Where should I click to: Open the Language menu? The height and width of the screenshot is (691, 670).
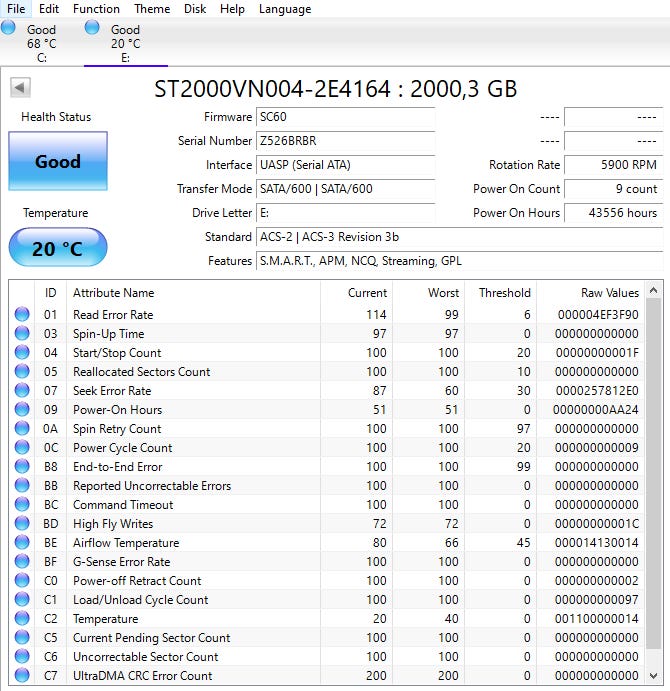pyautogui.click(x=285, y=9)
